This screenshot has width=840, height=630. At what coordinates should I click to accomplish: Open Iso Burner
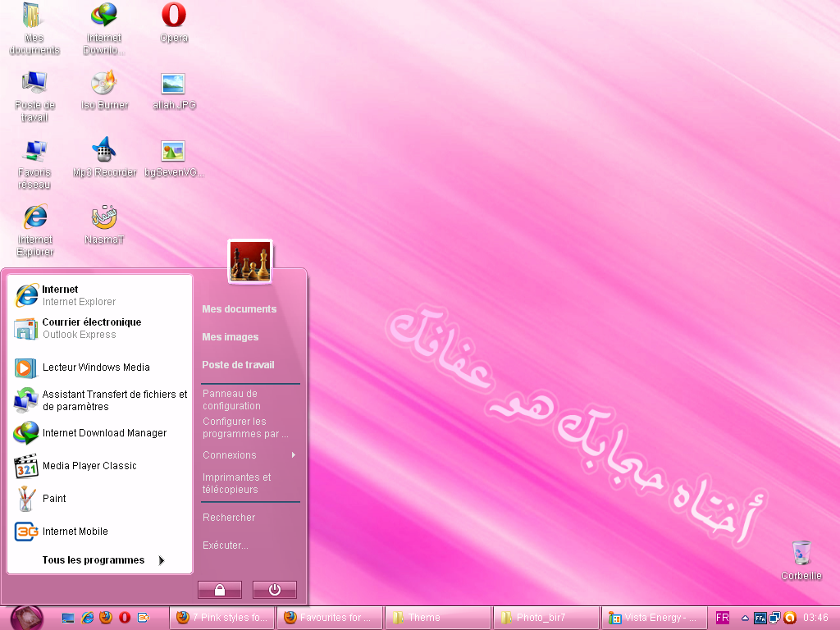click(x=103, y=82)
